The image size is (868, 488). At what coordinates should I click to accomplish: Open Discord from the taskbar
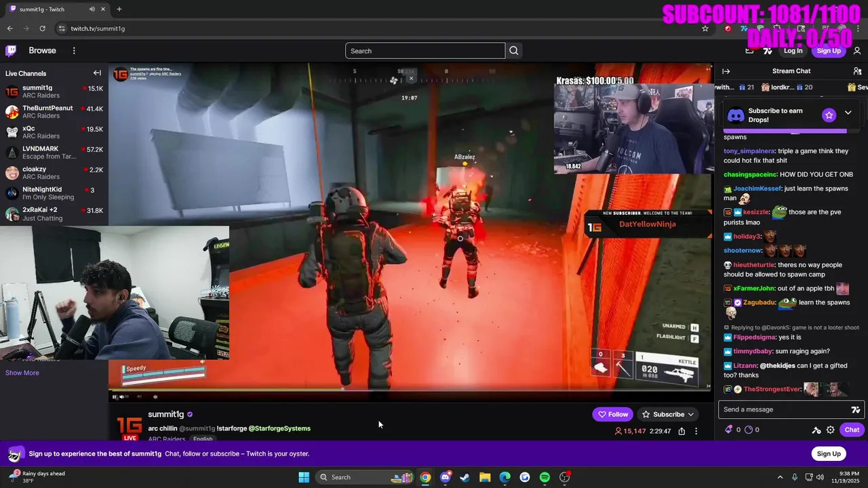pos(445,477)
